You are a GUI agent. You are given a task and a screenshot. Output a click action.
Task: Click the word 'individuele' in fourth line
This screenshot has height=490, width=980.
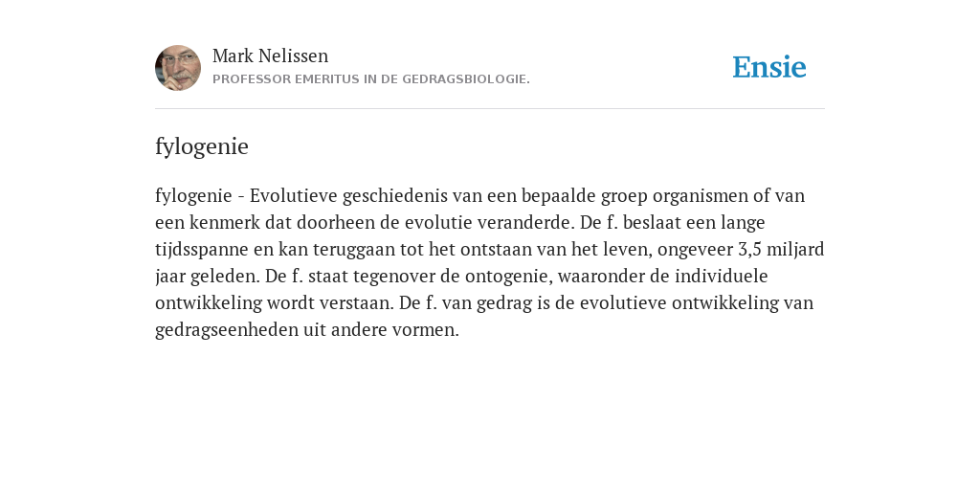click(722, 276)
